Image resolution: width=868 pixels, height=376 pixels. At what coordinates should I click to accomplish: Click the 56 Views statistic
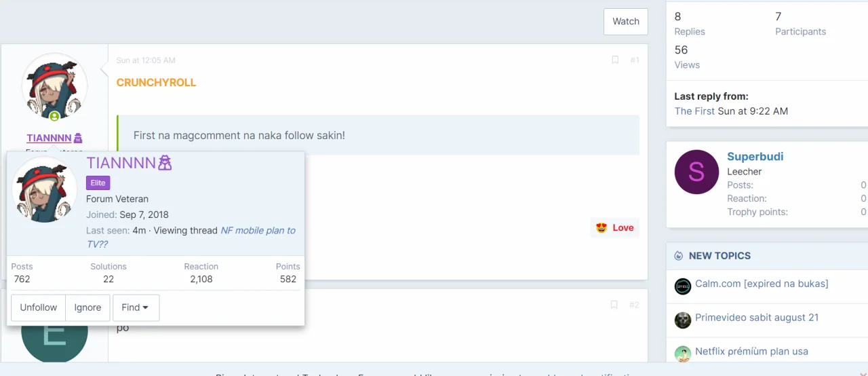687,57
